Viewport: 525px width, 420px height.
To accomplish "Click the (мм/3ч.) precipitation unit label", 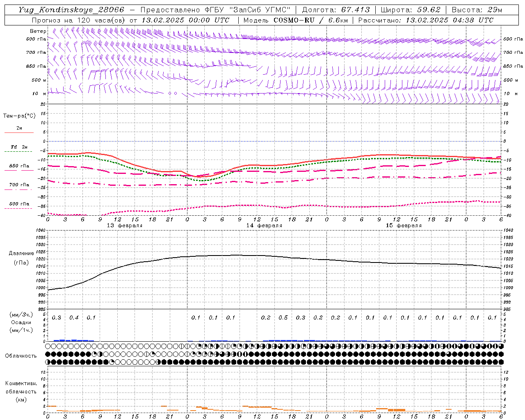I will click(21, 315).
